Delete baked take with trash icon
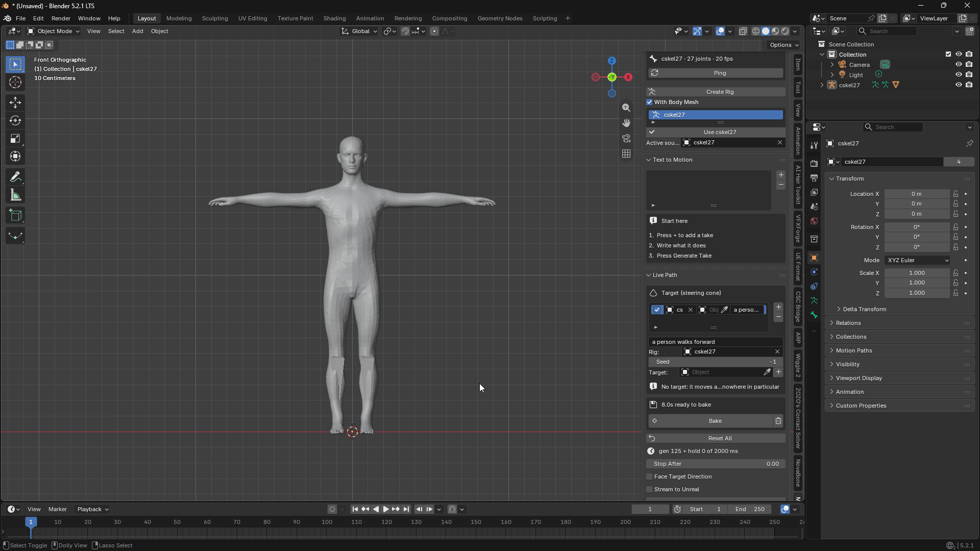The image size is (980, 551). pyautogui.click(x=778, y=421)
